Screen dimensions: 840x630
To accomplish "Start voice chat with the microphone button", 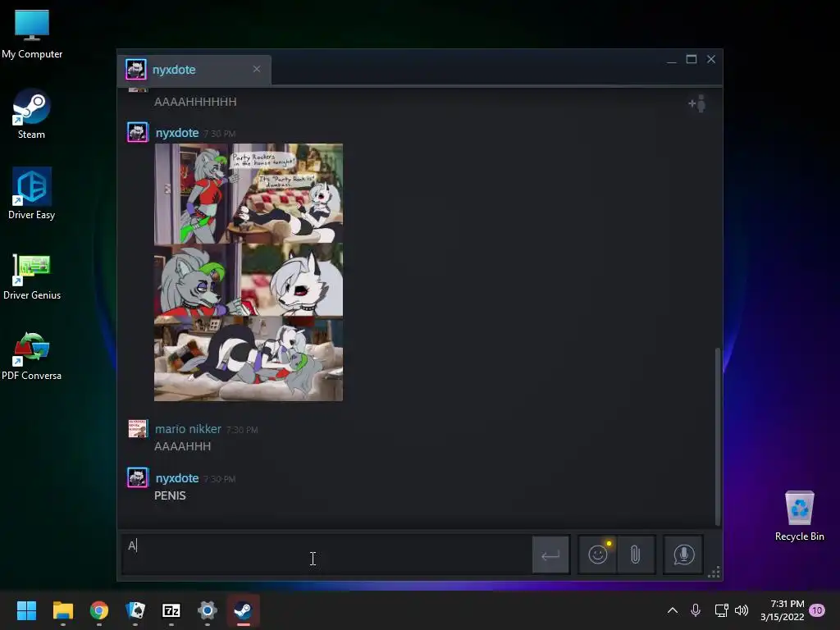I will pos(683,555).
